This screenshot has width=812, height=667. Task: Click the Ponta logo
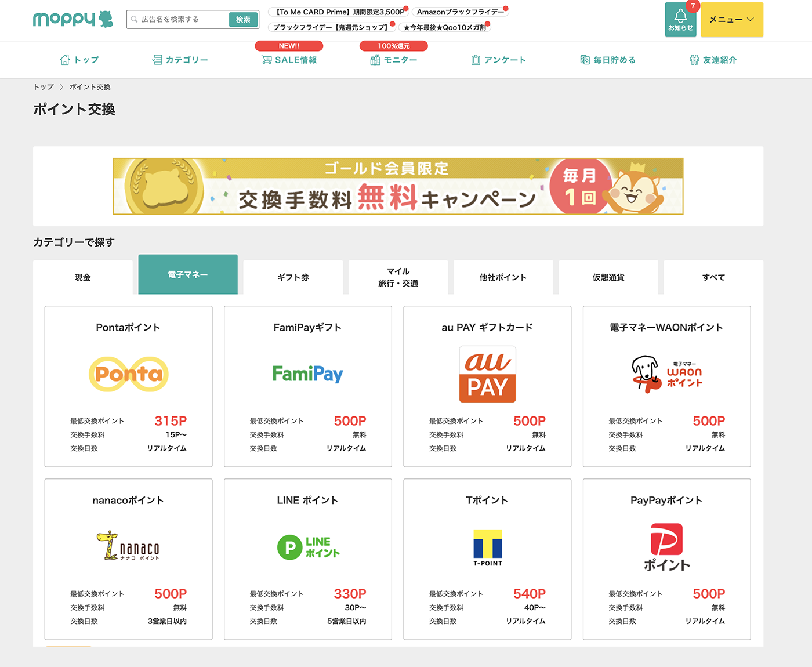coord(129,374)
